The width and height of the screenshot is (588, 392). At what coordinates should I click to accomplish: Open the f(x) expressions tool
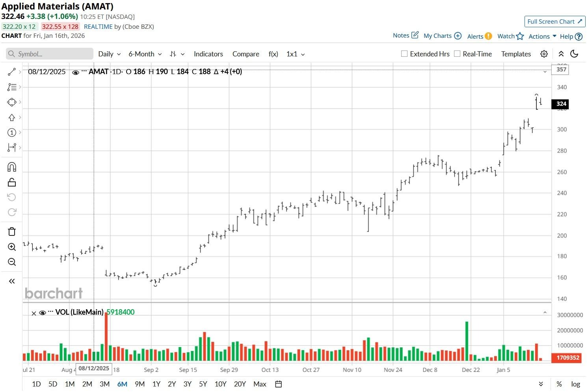273,54
